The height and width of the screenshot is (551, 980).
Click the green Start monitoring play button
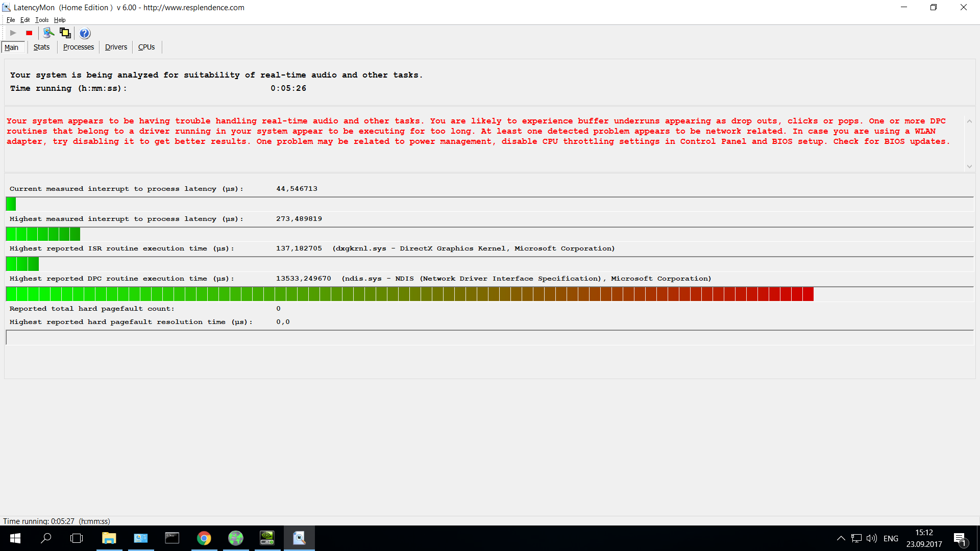pyautogui.click(x=13, y=33)
